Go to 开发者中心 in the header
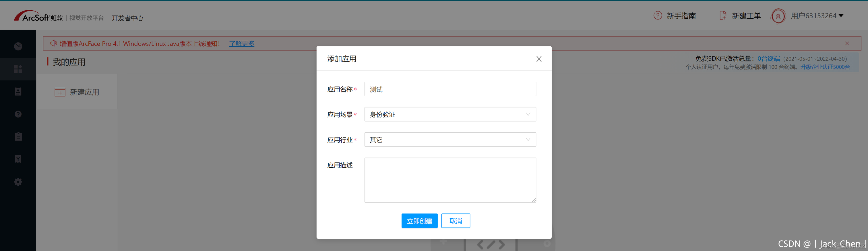 127,18
